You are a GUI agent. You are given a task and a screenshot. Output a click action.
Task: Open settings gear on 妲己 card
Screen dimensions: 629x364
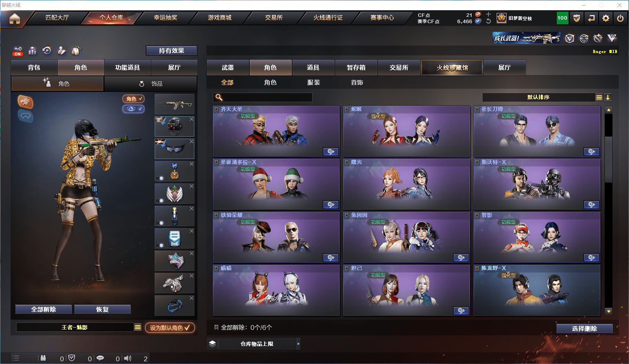point(461,311)
